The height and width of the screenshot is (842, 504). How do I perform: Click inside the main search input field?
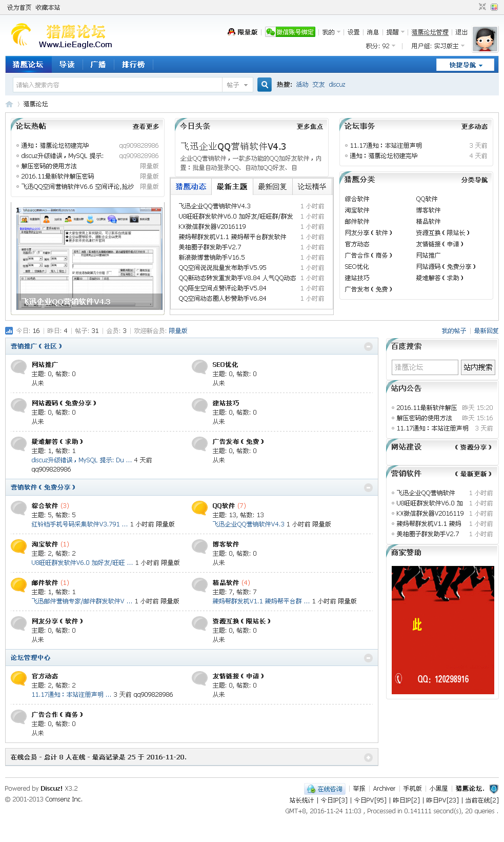(x=117, y=85)
